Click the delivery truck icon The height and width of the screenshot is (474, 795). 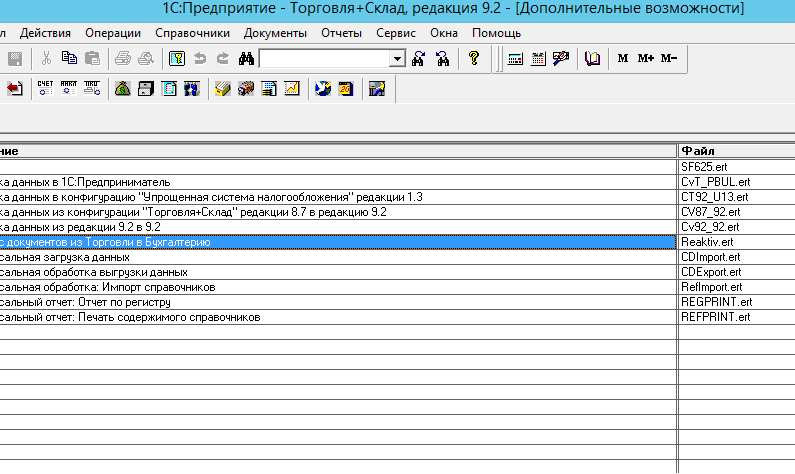[x=245, y=89]
